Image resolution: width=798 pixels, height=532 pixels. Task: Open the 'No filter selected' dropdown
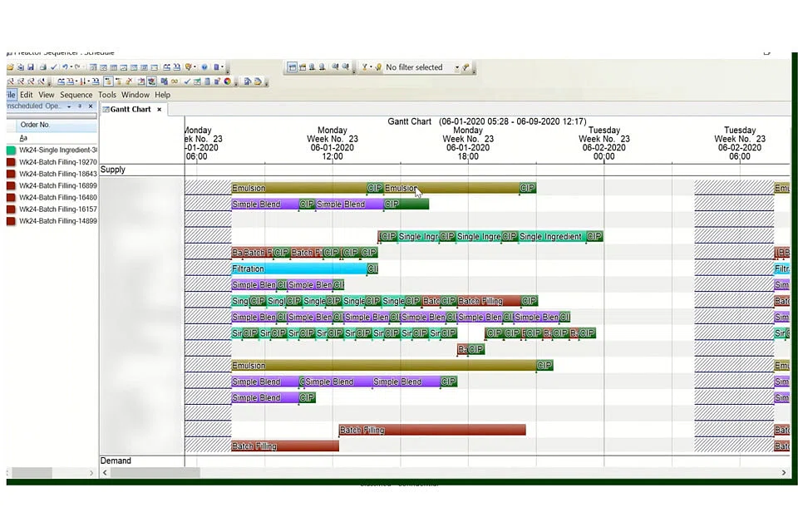tap(456, 67)
